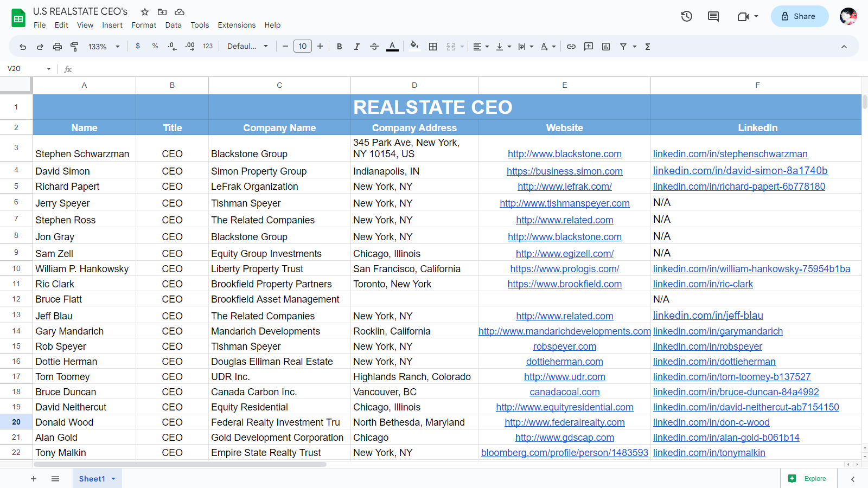Viewport: 868px width, 488px height.
Task: Open the All Sheets list icon
Action: [x=55, y=479]
